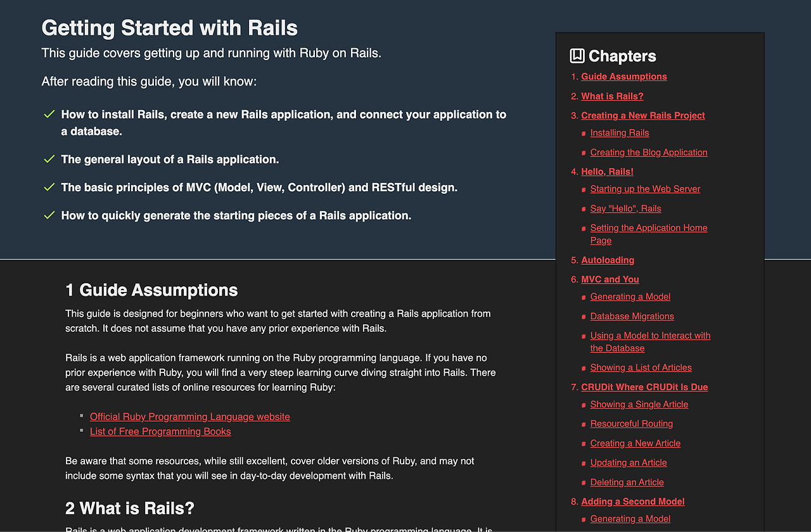Jump to CRUDit Where CRUDit Is Due
The height and width of the screenshot is (532, 811).
(x=644, y=387)
